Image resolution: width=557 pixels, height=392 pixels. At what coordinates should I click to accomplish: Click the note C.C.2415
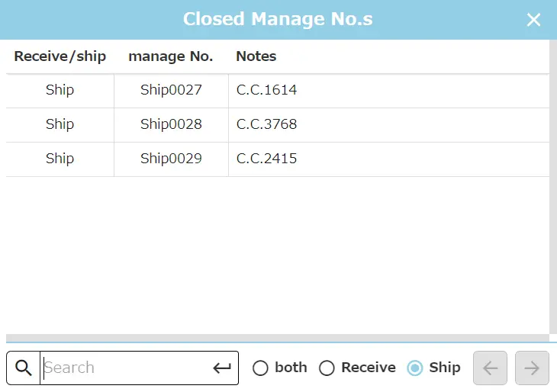[x=266, y=159]
